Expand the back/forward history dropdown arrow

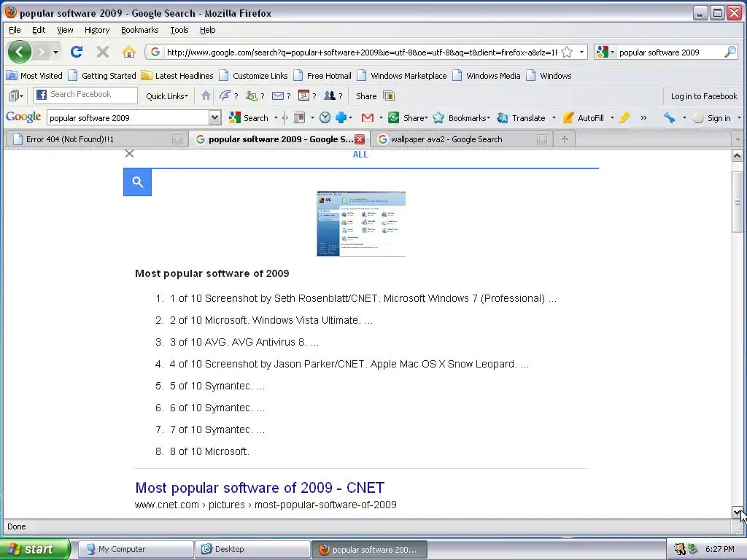55,52
